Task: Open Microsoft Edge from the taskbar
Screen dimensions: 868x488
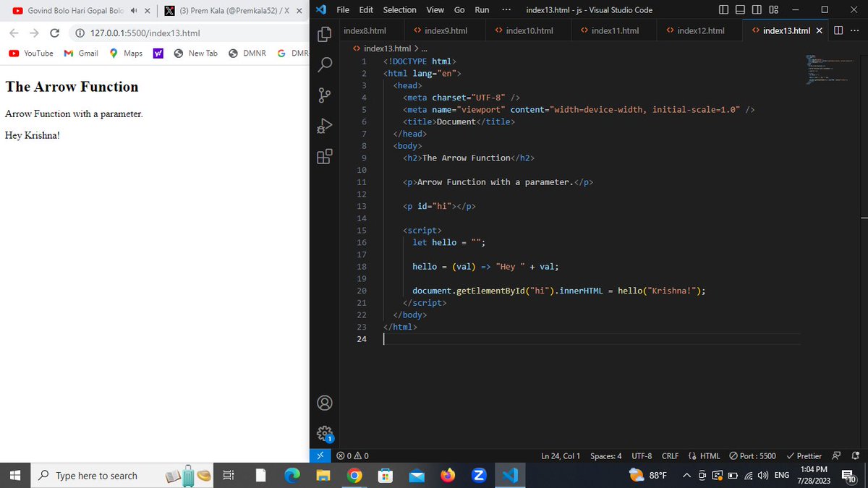Action: [292, 475]
